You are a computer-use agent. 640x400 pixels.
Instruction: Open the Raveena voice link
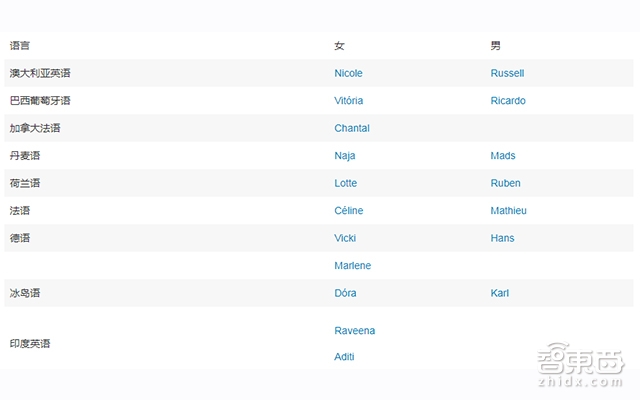[x=355, y=330]
